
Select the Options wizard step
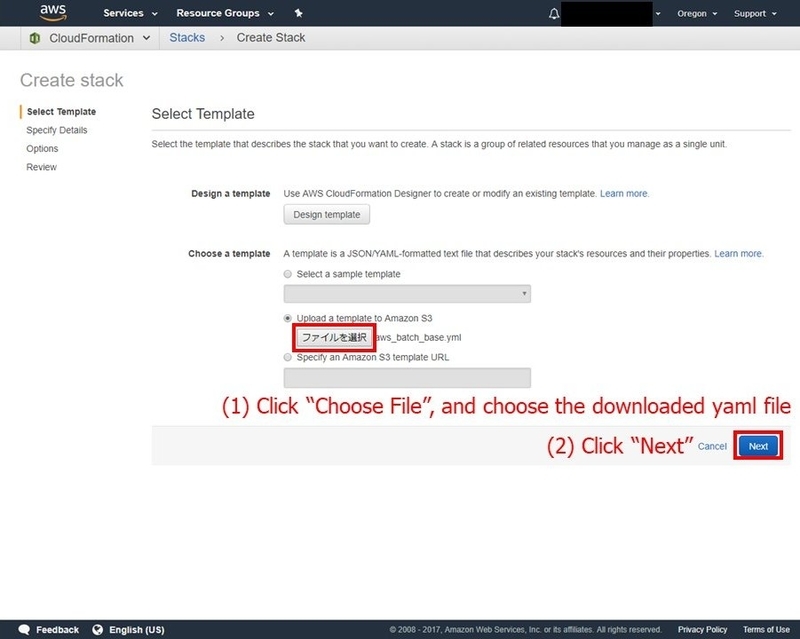coord(42,149)
